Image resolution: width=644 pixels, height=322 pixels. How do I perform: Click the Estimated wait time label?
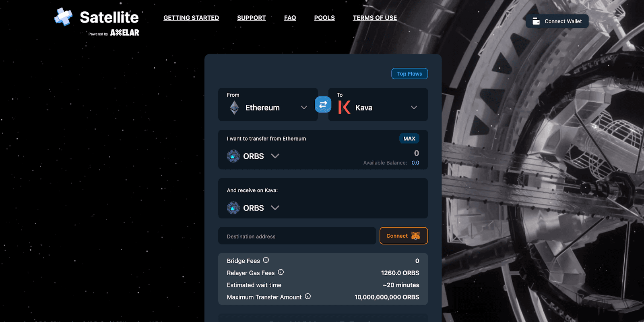254,285
